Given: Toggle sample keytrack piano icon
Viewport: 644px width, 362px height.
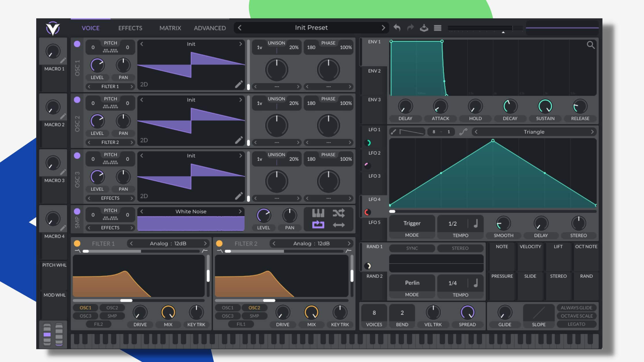Looking at the screenshot, I should pos(318,213).
